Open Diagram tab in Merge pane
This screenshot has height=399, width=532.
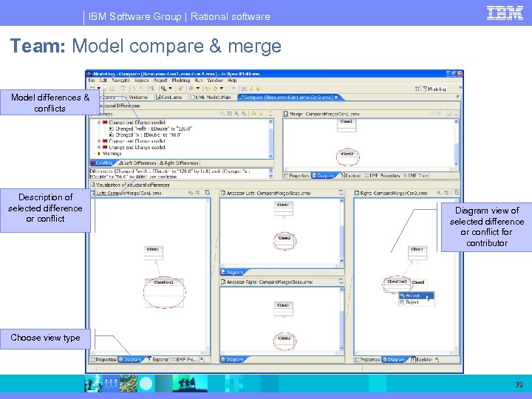point(324,176)
